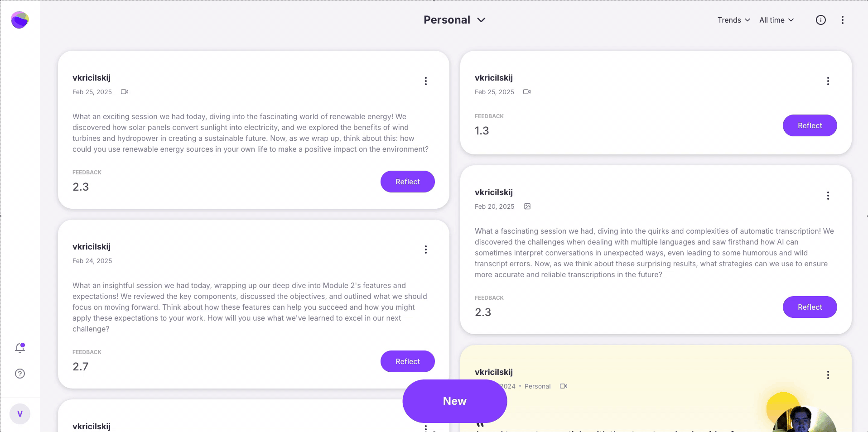Viewport: 868px width, 432px height.
Task: Open options menu on renewable energy card
Action: click(x=425, y=81)
